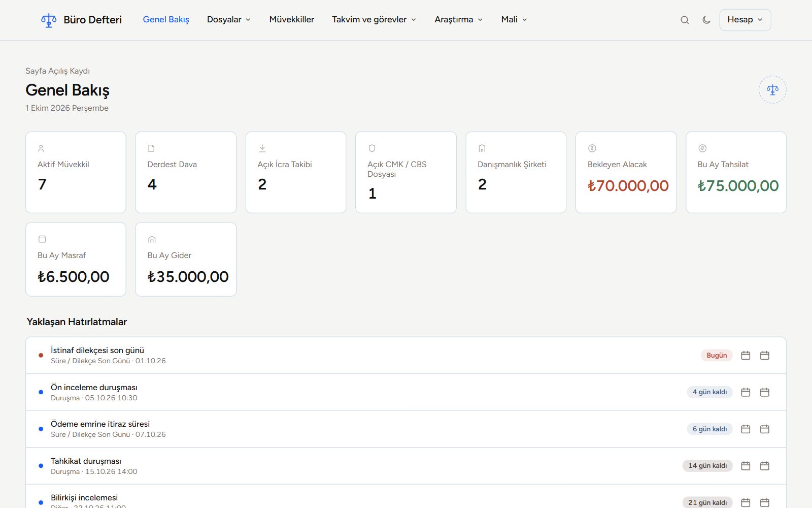Click the Büro Defteri scales logo

tap(49, 20)
